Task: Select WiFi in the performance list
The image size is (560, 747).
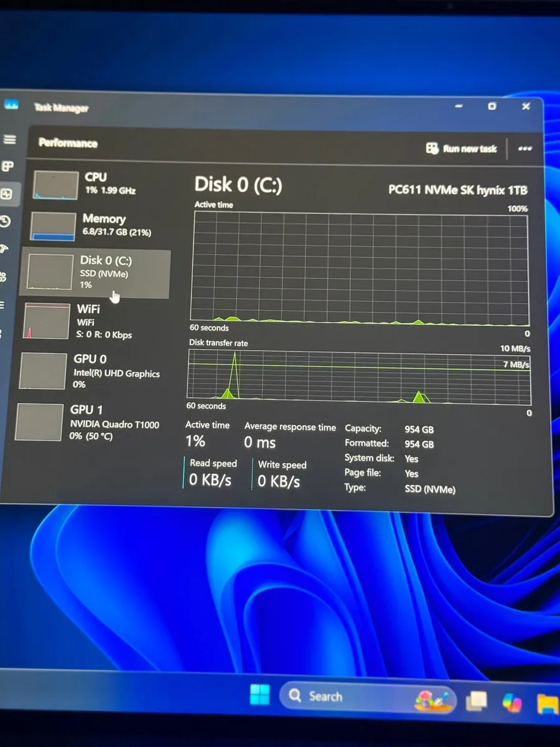Action: tap(93, 321)
